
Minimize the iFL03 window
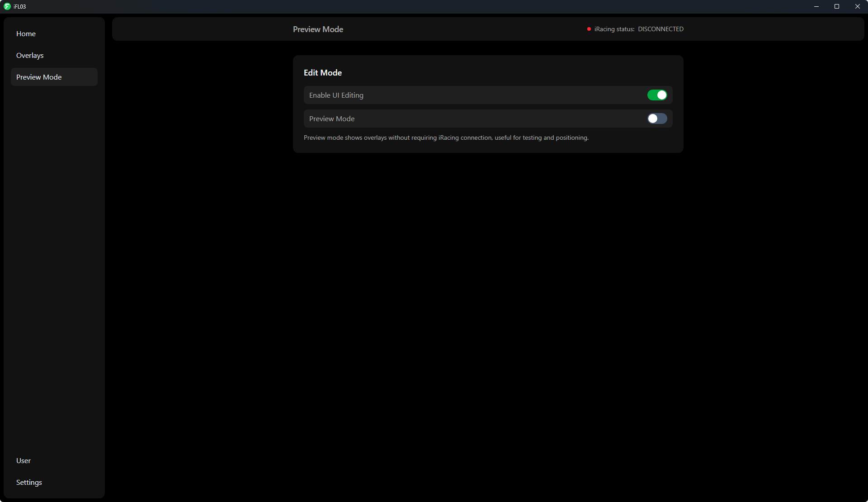click(816, 6)
